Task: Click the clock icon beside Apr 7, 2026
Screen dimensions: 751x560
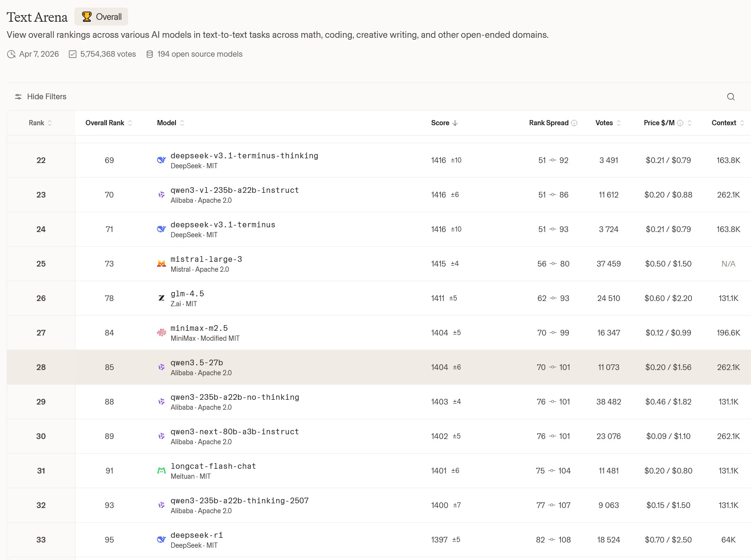Action: [11, 54]
